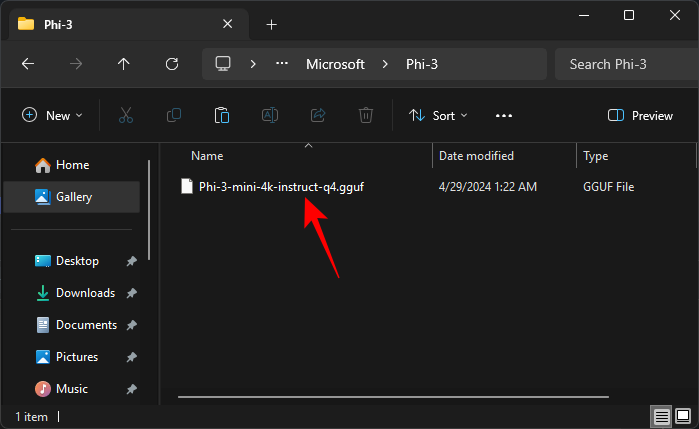Open the New item dropdown
The width and height of the screenshot is (699, 429).
[x=52, y=116]
